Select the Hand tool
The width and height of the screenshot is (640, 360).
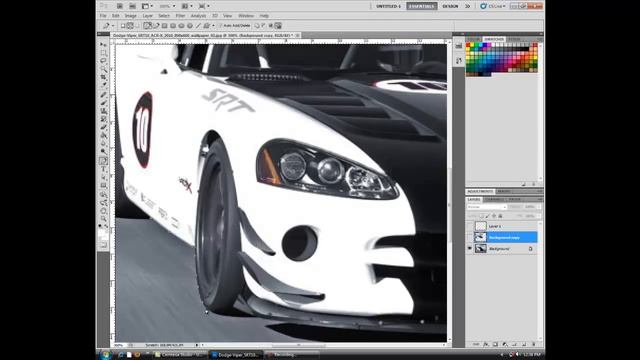(103, 211)
